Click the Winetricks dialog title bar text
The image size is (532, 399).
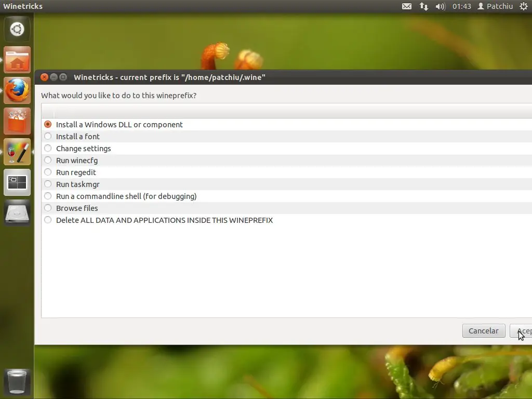pos(169,77)
